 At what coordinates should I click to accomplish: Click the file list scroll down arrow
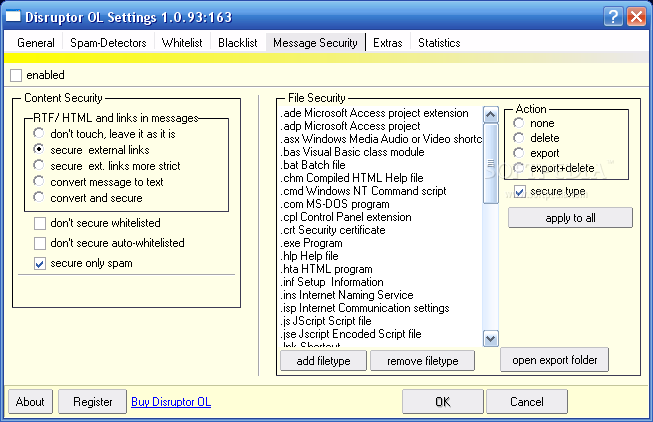tap(491, 338)
